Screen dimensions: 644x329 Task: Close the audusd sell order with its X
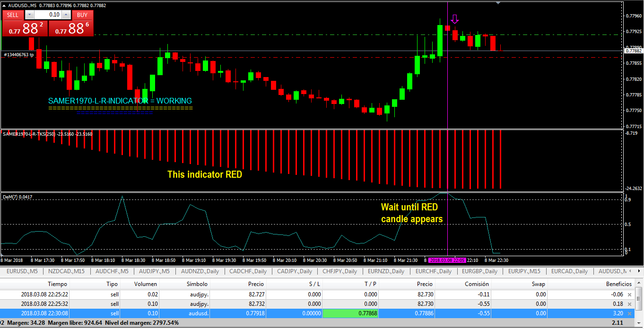(629, 313)
